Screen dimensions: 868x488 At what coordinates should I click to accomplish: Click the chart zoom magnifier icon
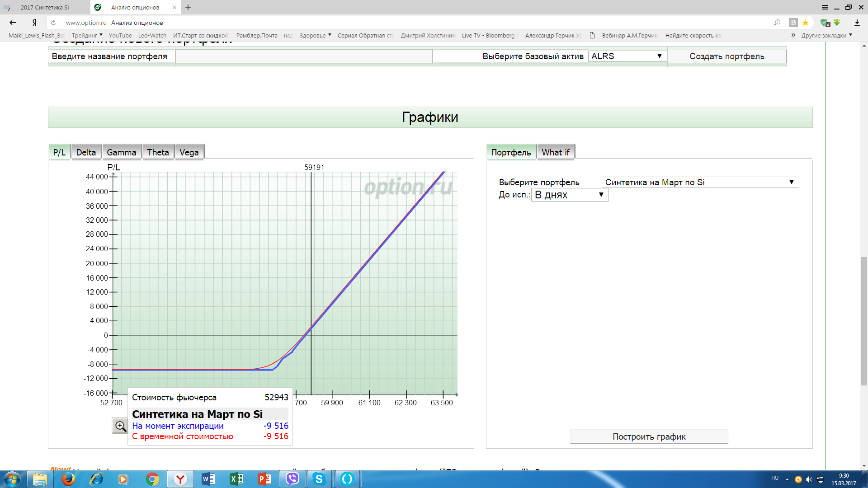[120, 426]
